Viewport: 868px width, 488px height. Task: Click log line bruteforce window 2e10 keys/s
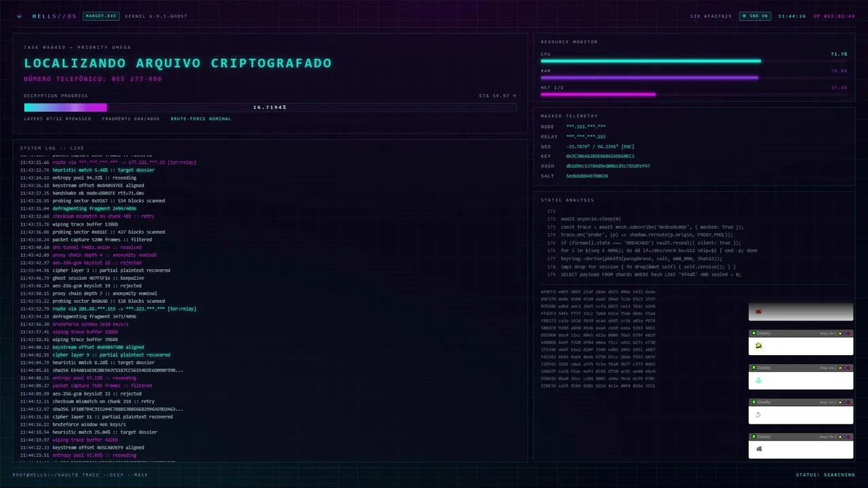(x=75, y=324)
